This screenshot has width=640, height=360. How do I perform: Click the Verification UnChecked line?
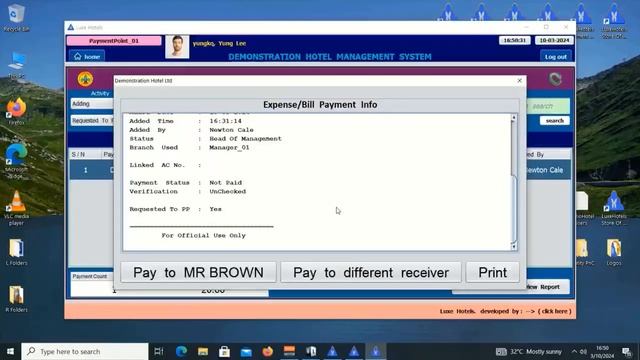click(188, 191)
